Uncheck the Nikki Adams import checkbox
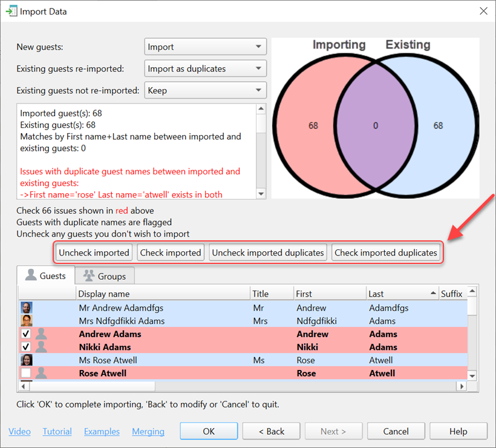Screen dimensions: 496x448 [x=26, y=347]
